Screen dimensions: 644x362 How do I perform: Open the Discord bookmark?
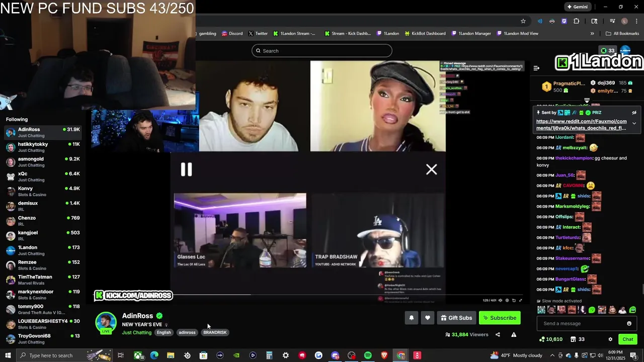pos(232,34)
